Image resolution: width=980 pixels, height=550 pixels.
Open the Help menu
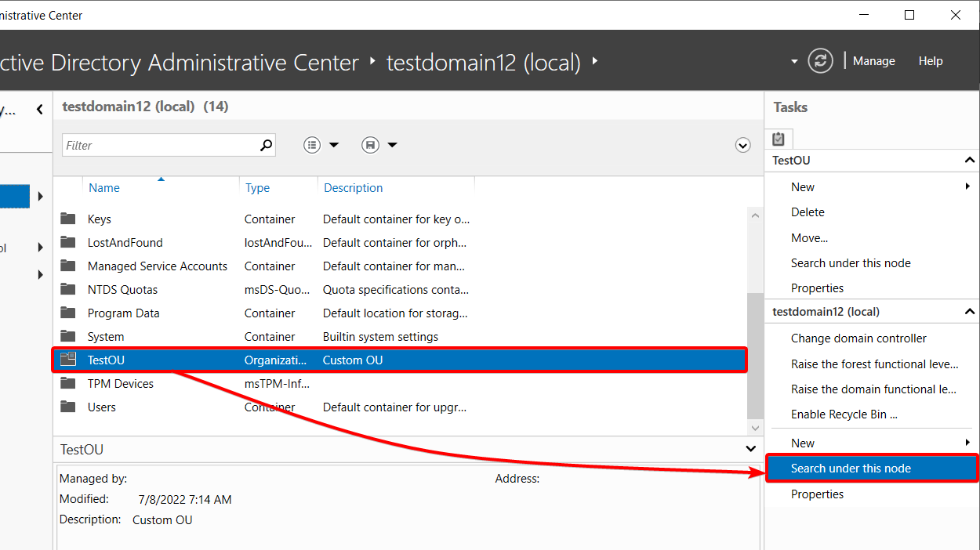[931, 61]
